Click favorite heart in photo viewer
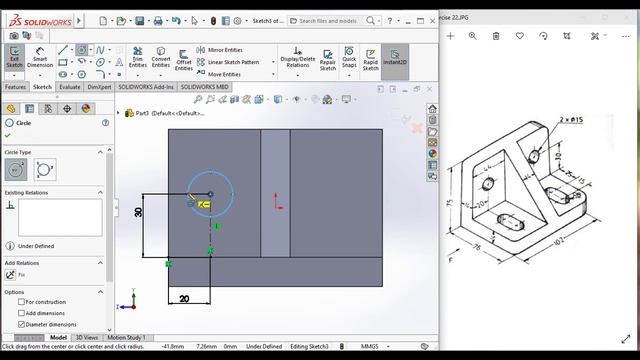The height and width of the screenshot is (360, 640). point(520,36)
